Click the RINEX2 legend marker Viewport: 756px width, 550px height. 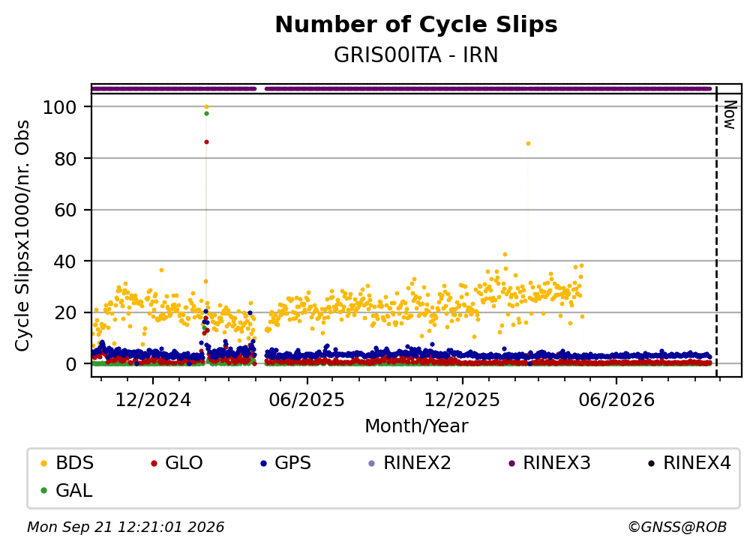tap(371, 463)
